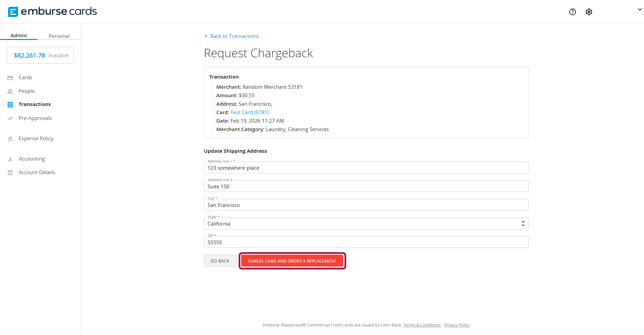Select the Pre-Approvals checkmarks icon
Viewport: 644px width, 335px height.
[10, 118]
